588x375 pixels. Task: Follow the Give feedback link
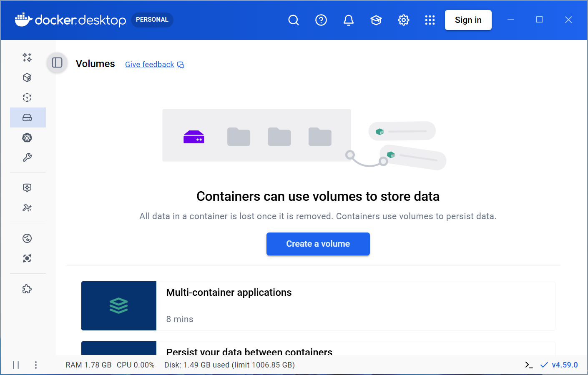click(x=149, y=64)
